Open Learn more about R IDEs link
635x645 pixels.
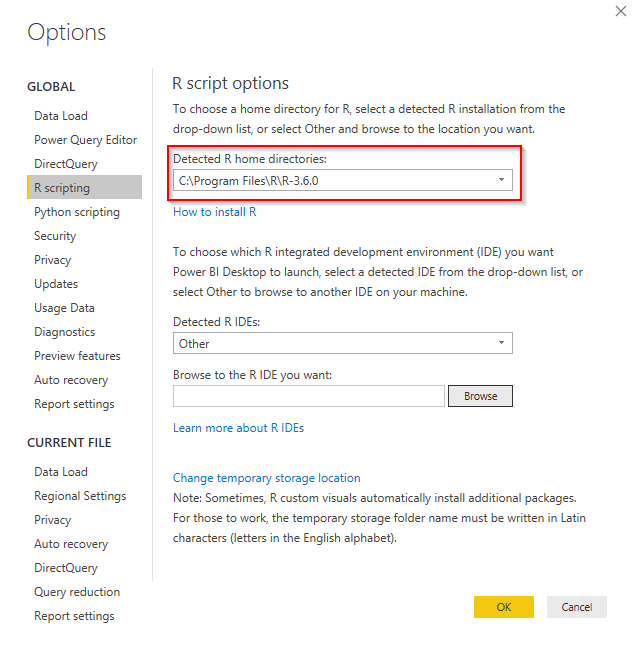pos(238,428)
